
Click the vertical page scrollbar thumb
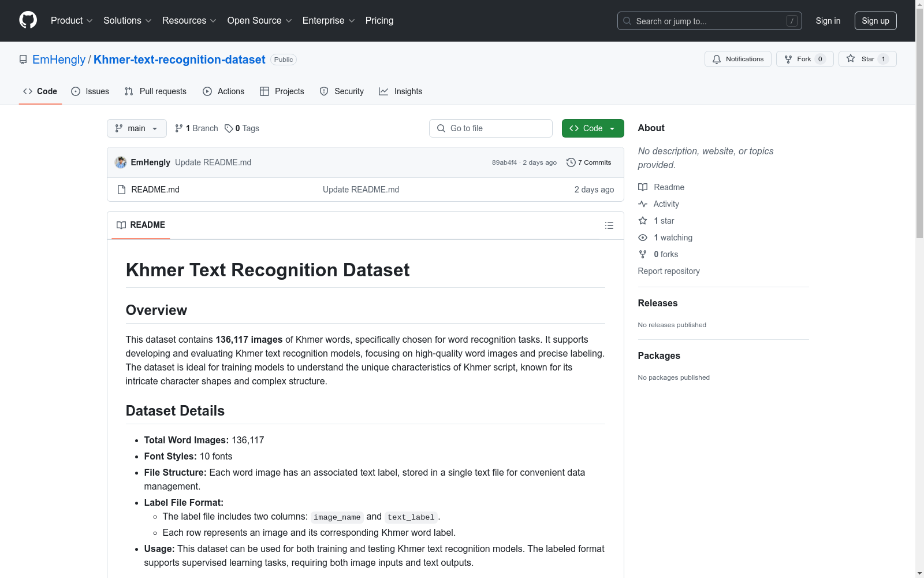pos(919,124)
